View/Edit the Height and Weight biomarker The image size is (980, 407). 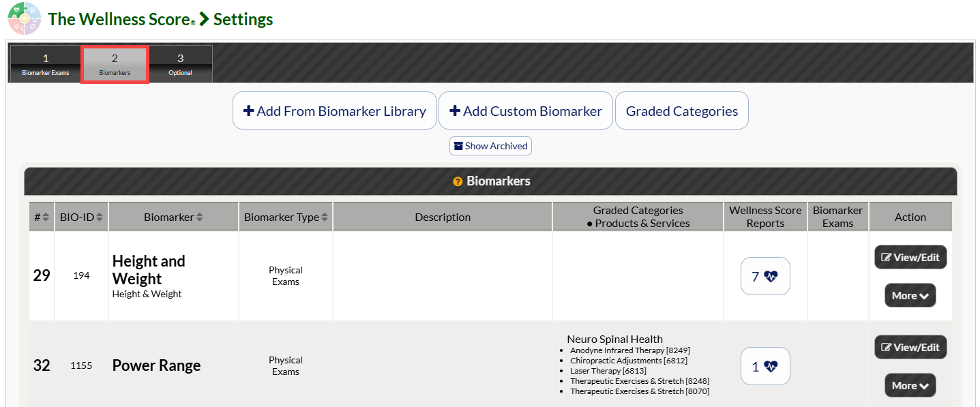(x=910, y=257)
